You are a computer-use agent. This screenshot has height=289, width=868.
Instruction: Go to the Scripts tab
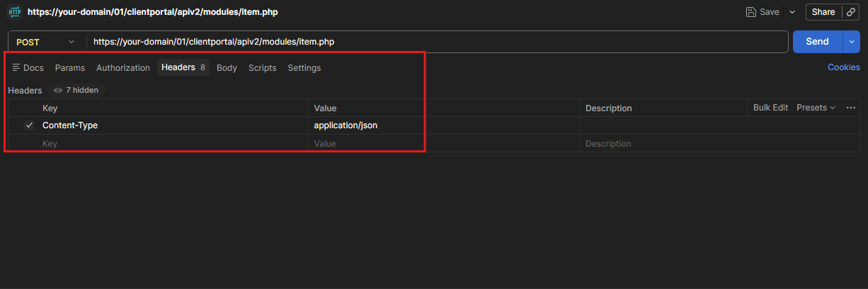(263, 68)
